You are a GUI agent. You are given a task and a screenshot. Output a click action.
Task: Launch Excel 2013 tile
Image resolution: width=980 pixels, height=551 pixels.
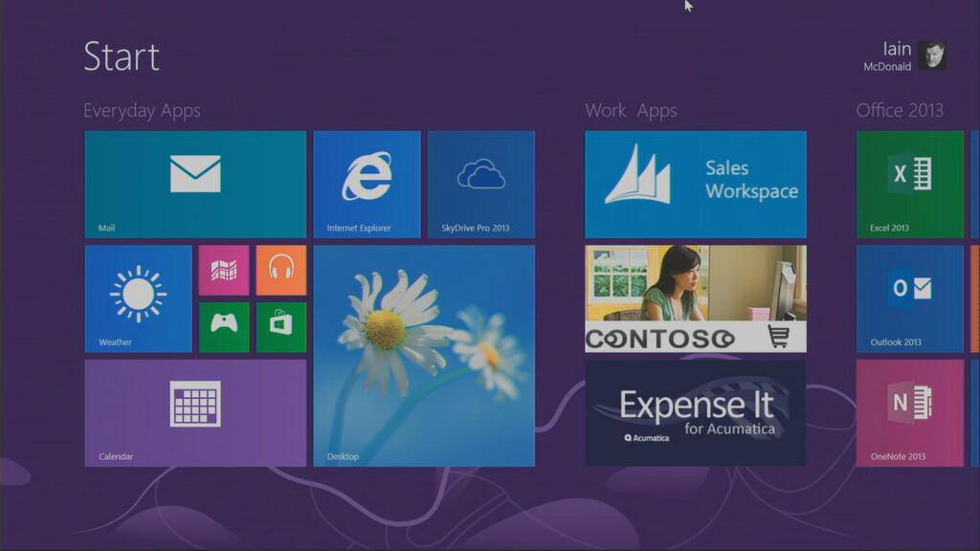click(x=910, y=185)
